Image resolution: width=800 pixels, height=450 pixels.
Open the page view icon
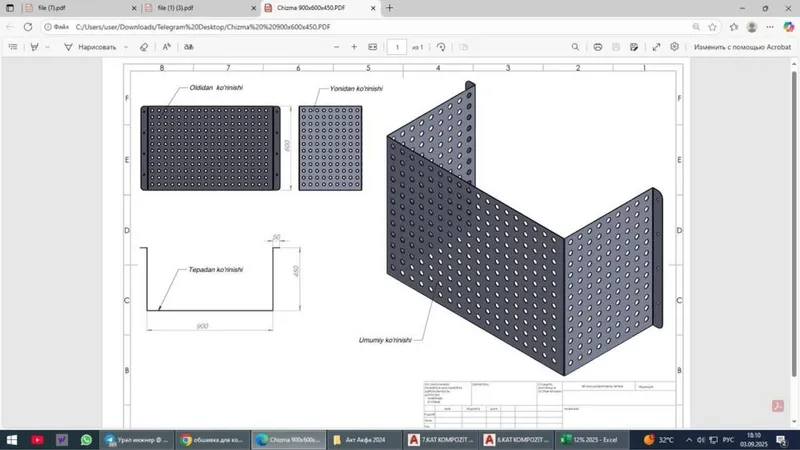pos(463,47)
